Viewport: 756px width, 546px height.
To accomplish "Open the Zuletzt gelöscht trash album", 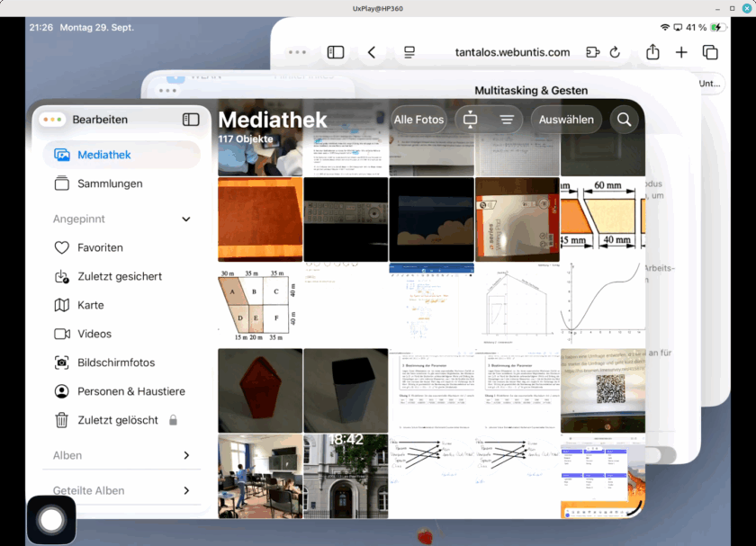I will click(117, 420).
